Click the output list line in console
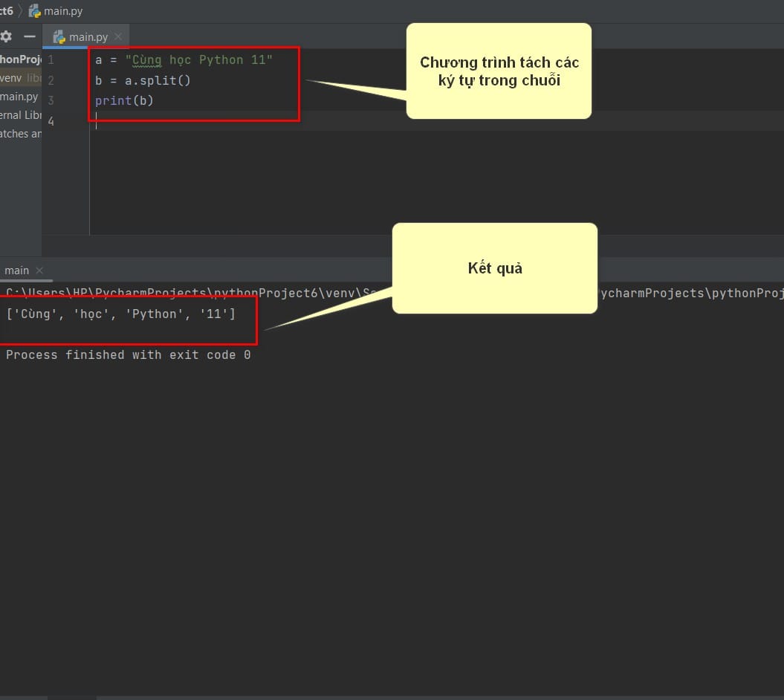Screen dimensions: 784x700 120,314
